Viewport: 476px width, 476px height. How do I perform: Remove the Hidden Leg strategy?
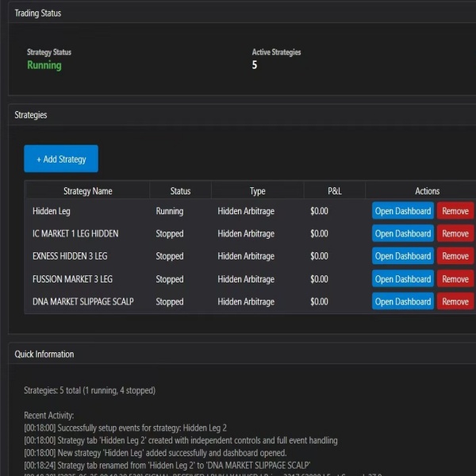point(455,211)
